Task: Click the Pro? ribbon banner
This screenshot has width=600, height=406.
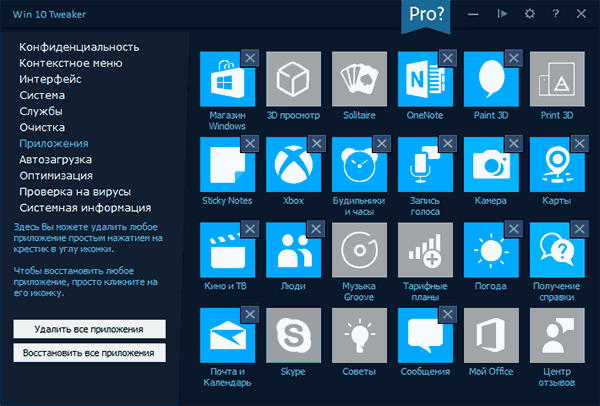Action: [x=426, y=16]
